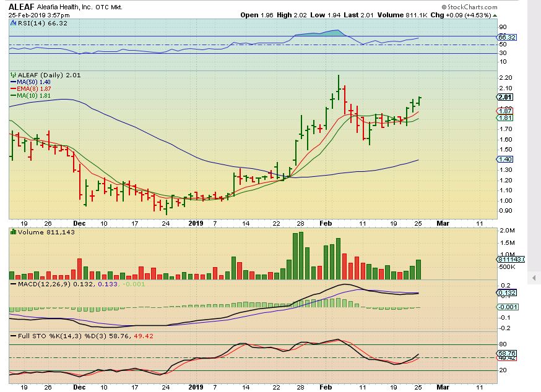Click the MA(50) 1.40 legend entry

point(30,82)
